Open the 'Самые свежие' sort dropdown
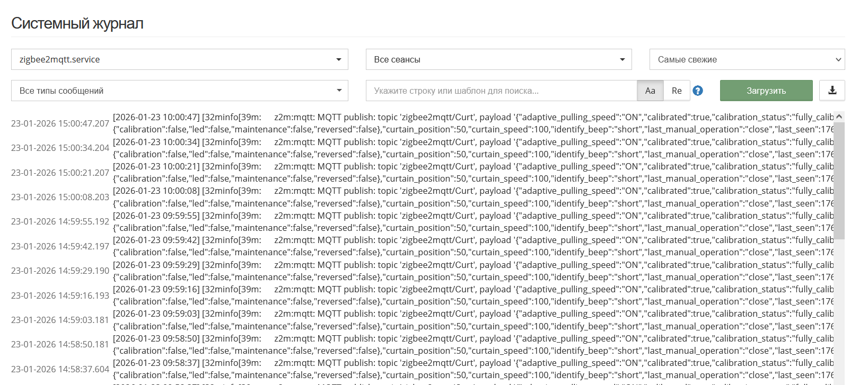This screenshot has height=385, width=868. [x=747, y=59]
